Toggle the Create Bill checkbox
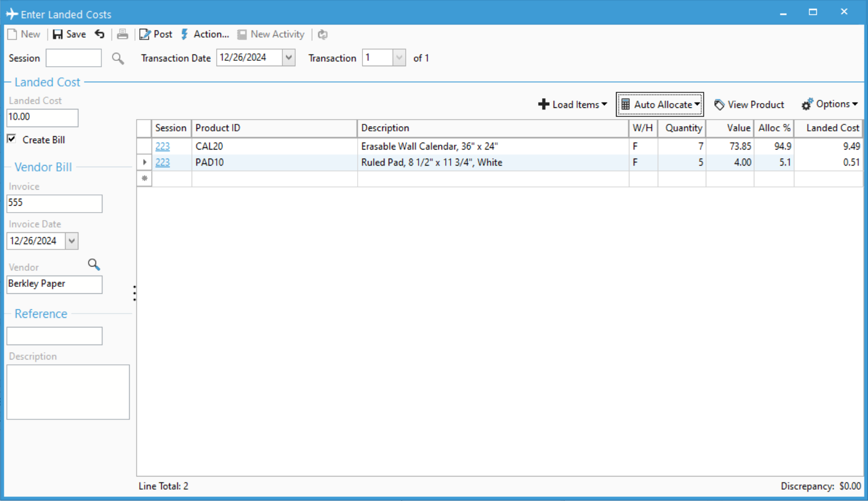 point(12,139)
